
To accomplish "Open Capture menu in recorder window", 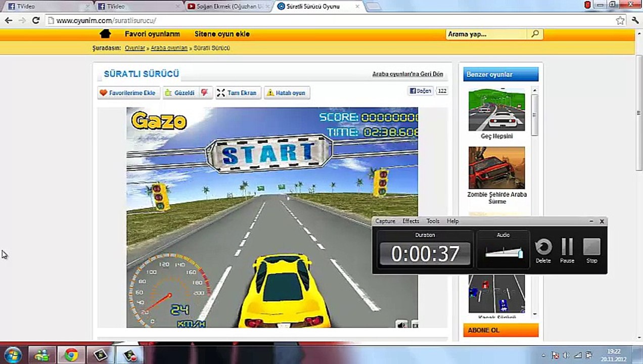I will point(385,221).
